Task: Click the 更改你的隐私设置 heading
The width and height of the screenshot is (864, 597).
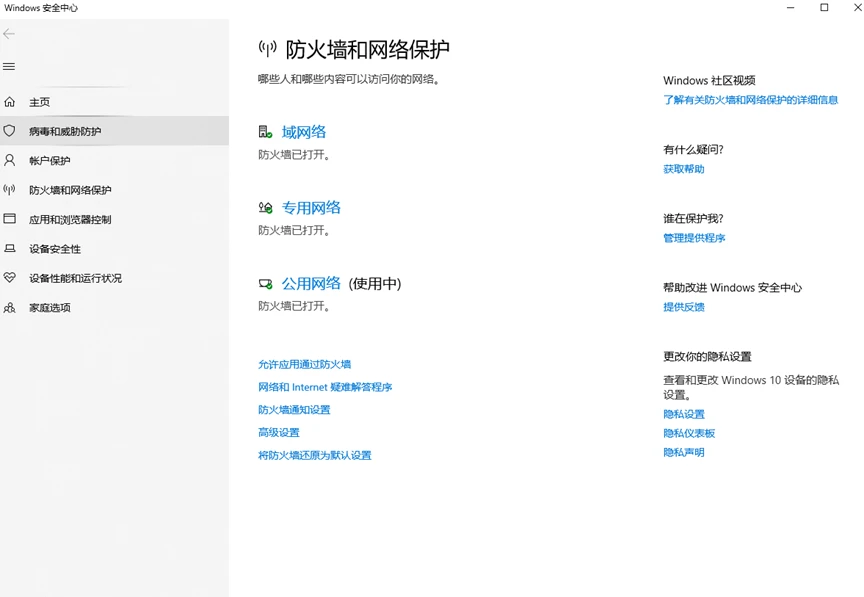Action: 708,357
